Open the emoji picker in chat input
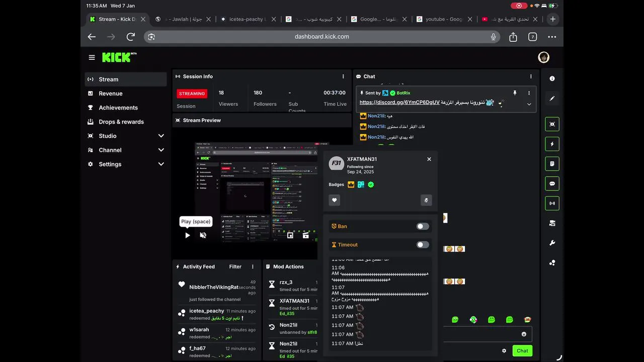 tap(524, 334)
